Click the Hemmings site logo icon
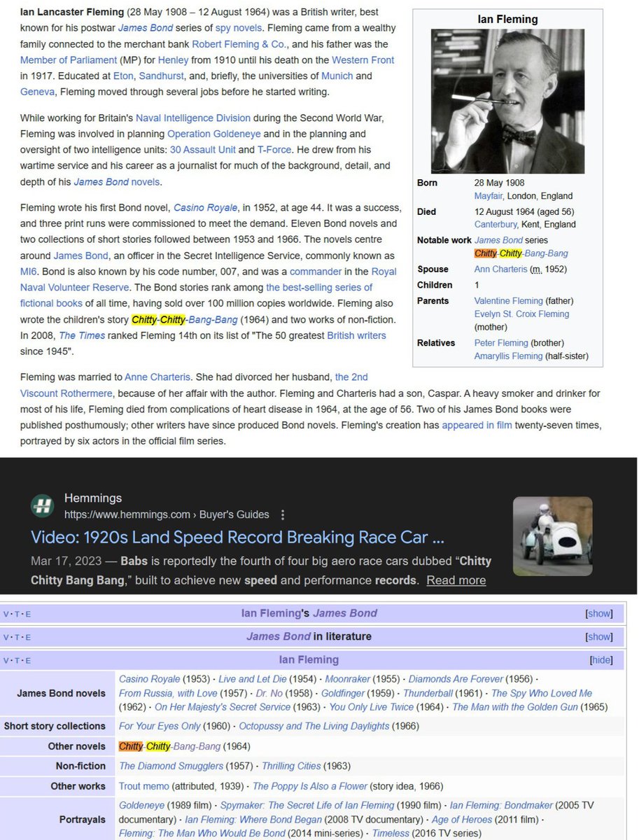The height and width of the screenshot is (840, 639). 42,506
